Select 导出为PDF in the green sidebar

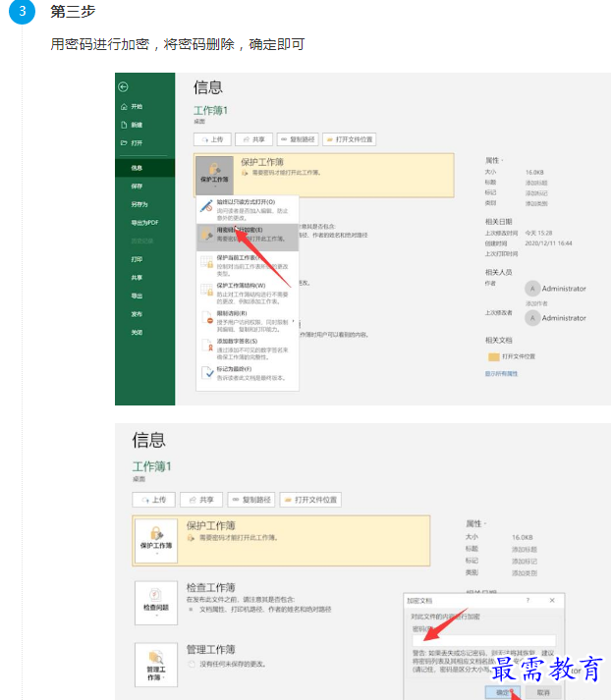click(144, 223)
